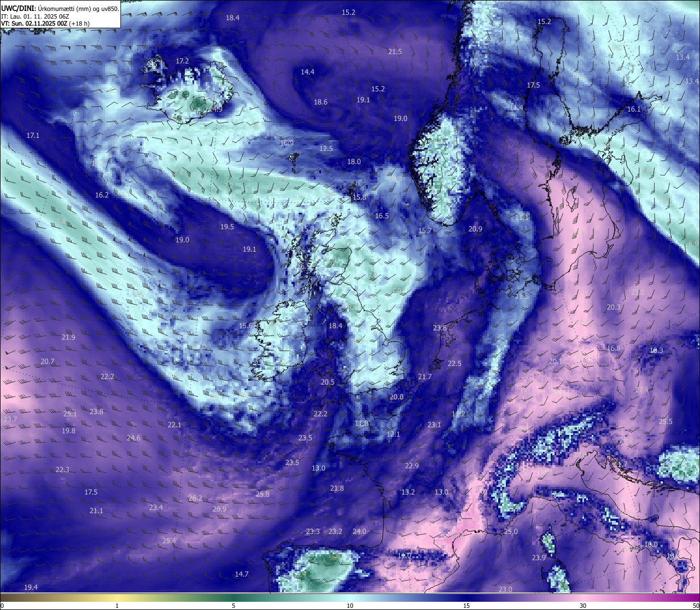Click the 21.8 value label
This screenshot has width=700, height=610.
tap(337, 488)
